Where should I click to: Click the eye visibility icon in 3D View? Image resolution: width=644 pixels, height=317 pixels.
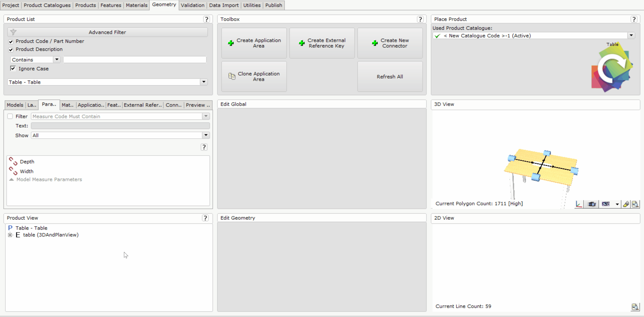tap(605, 204)
